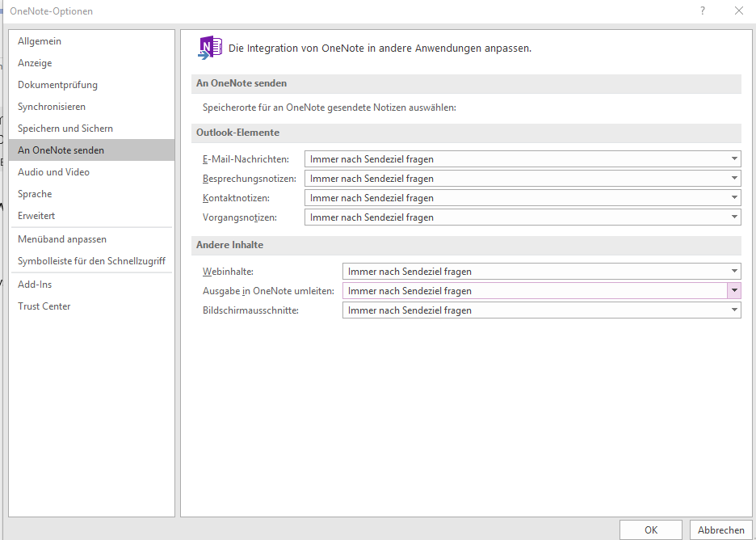This screenshot has width=756, height=540.
Task: Select Symbolleiste für den Schnellzugriff
Action: (91, 260)
